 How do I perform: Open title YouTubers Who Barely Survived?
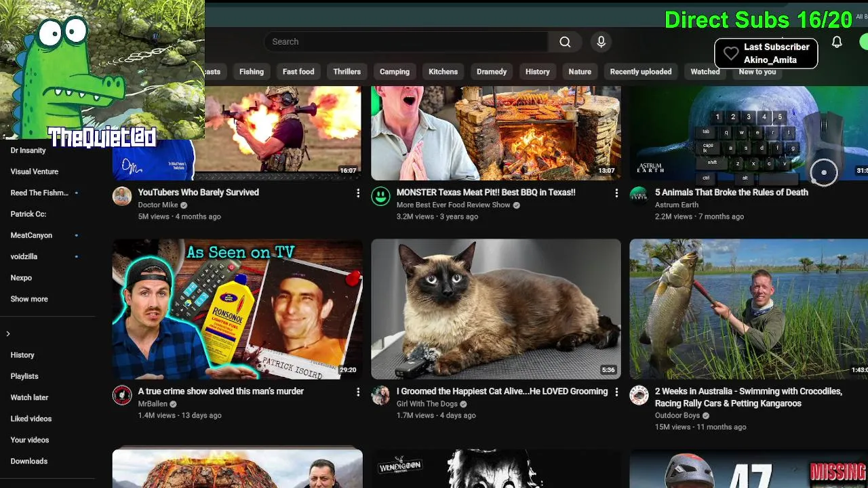pos(199,192)
